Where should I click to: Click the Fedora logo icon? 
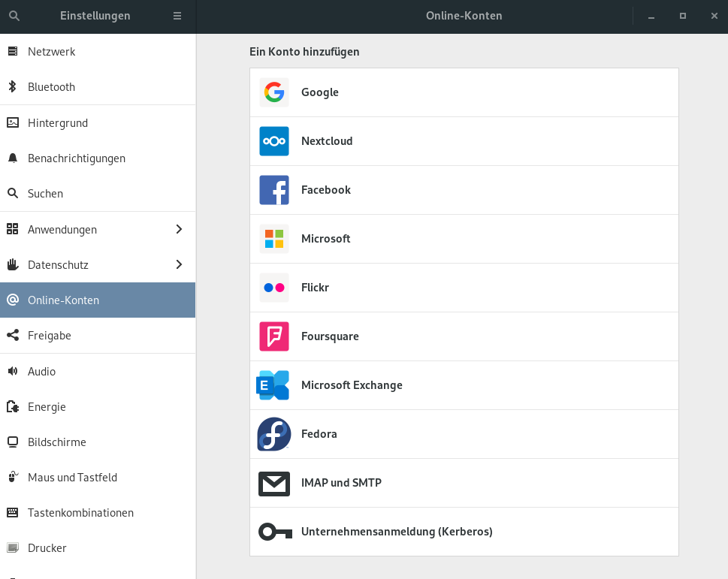click(274, 434)
